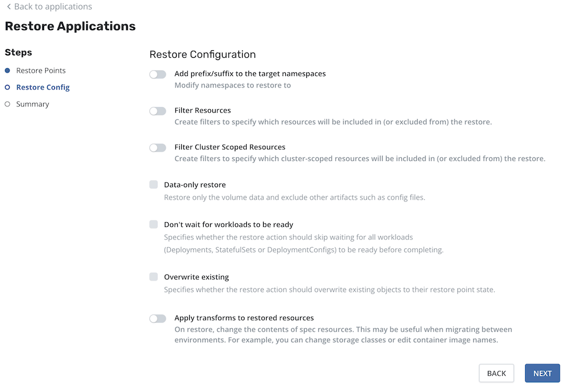Go to the Restore Points step
The image size is (566, 392).
41,70
